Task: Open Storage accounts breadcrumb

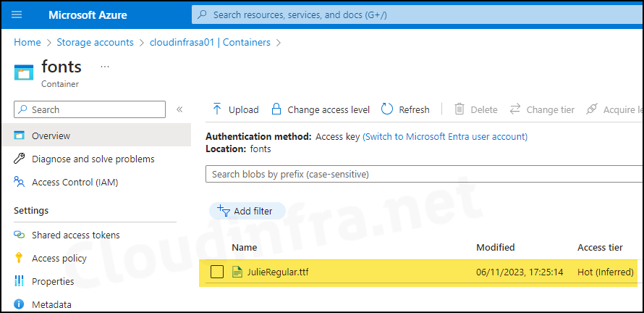Action: [95, 42]
